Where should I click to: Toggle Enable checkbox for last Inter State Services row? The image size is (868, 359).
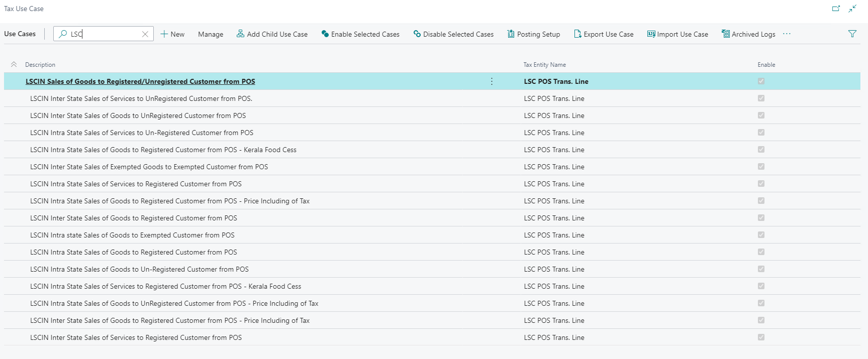[x=761, y=337]
